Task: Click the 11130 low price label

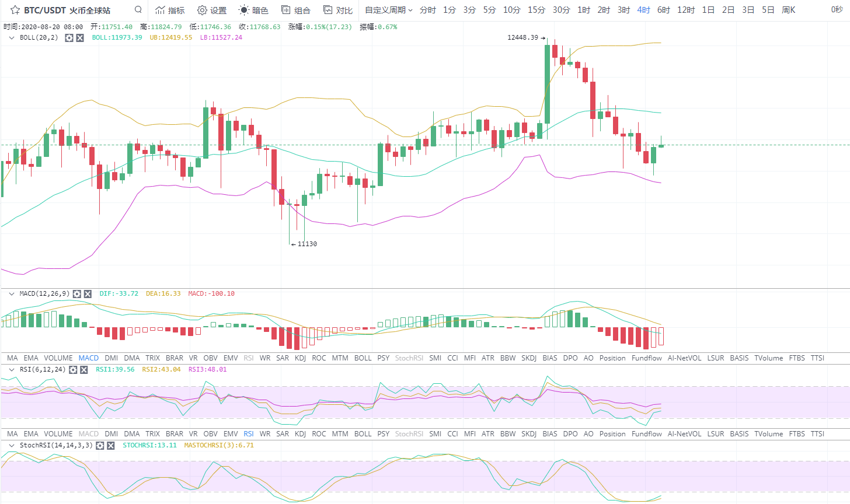Action: point(307,244)
